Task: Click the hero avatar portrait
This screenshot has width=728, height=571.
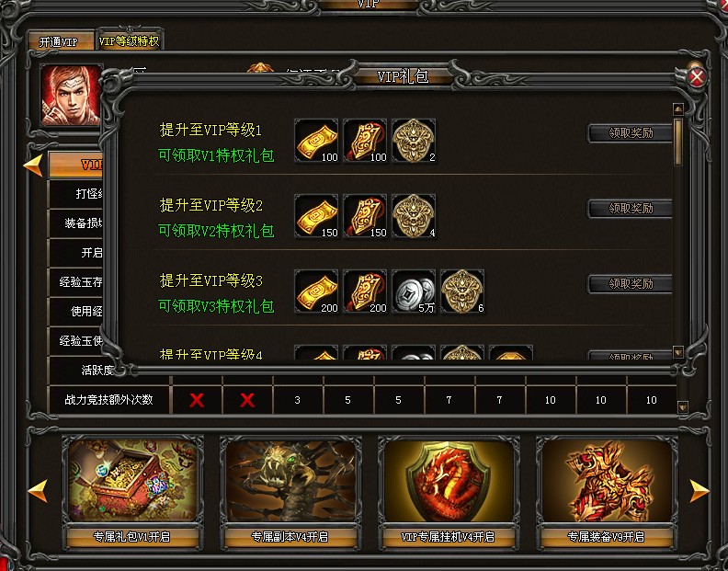Action: 71,96
